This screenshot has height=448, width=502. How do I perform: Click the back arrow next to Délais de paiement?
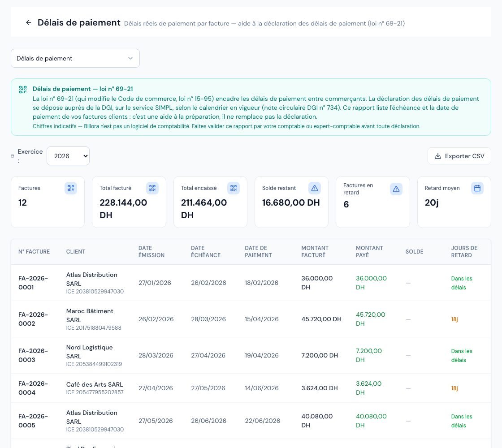coord(29,22)
